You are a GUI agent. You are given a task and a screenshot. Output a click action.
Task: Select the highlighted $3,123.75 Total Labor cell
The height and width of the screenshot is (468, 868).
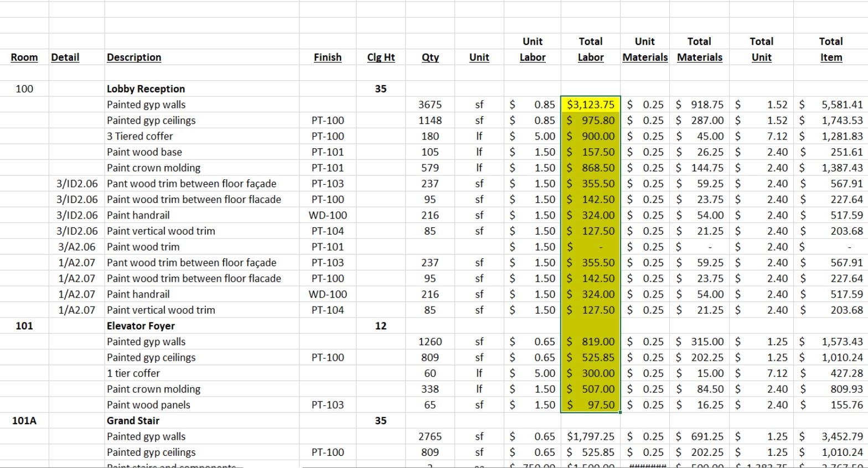[x=590, y=105]
